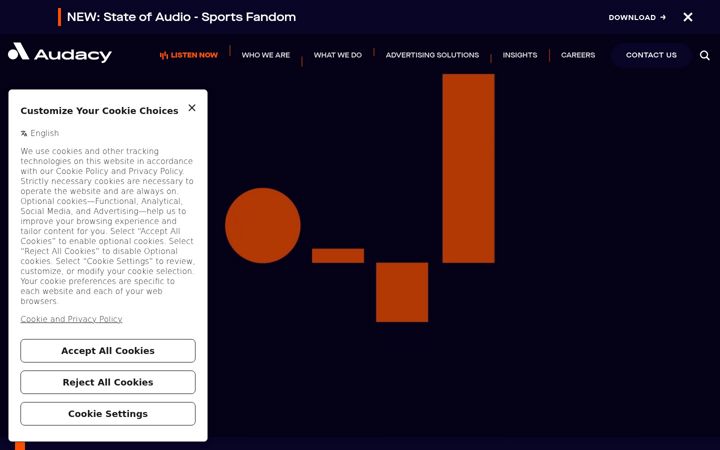Click the 'NEW: State of Audio - Sports Fandom' headline
The width and height of the screenshot is (720, 450).
181,17
